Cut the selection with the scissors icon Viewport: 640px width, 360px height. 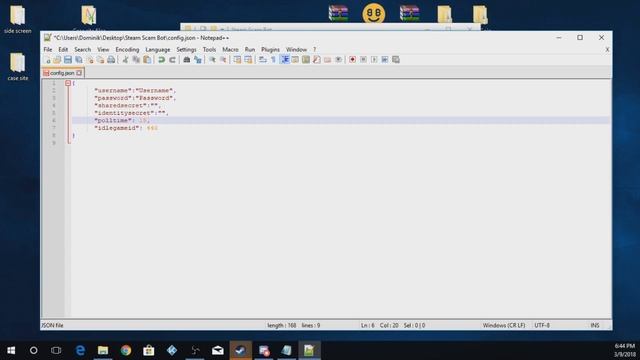(x=125, y=60)
